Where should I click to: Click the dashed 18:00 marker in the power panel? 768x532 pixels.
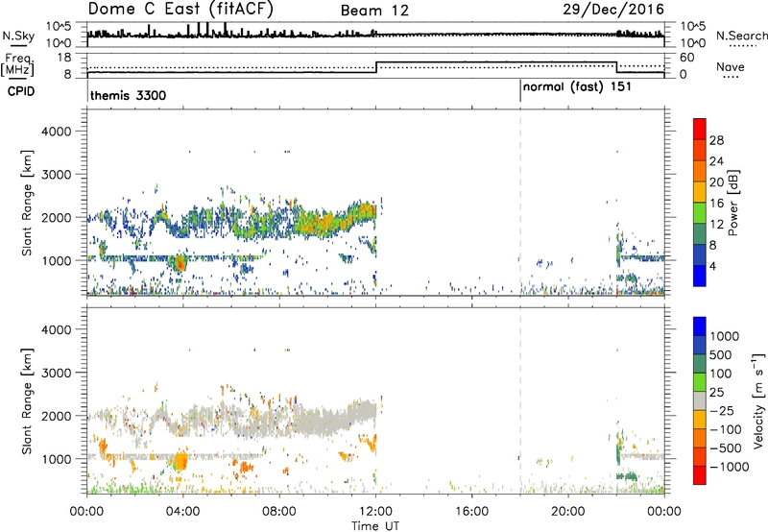click(520, 203)
